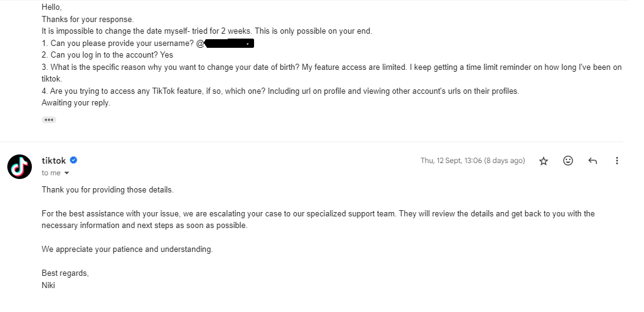
Task: Click the "Thu, 12 Sept, 13:06" timestamp
Action: 472,161
